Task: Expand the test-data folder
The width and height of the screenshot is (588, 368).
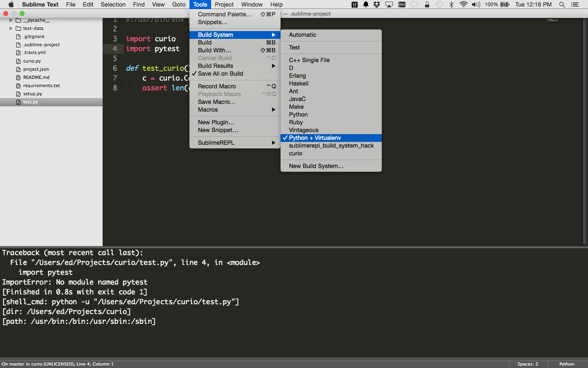Action: pyautogui.click(x=11, y=28)
